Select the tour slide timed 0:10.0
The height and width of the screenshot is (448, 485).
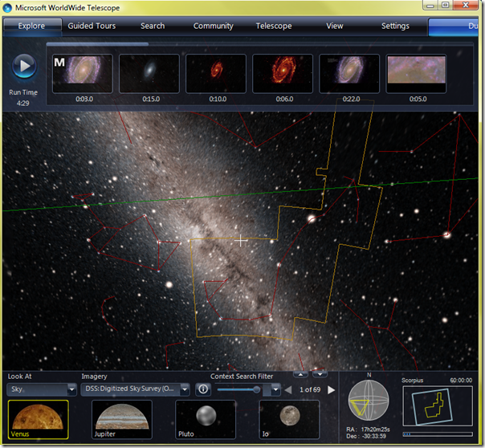[216, 74]
